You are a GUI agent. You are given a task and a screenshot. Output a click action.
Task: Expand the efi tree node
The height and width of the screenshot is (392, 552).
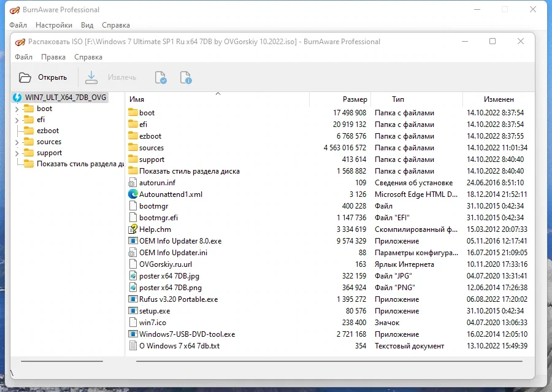click(x=17, y=120)
